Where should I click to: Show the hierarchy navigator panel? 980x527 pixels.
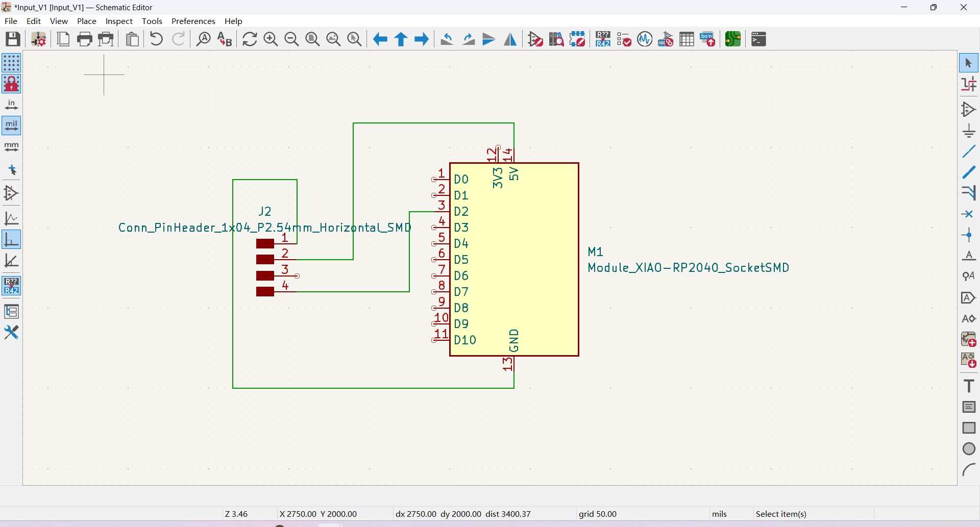click(11, 311)
